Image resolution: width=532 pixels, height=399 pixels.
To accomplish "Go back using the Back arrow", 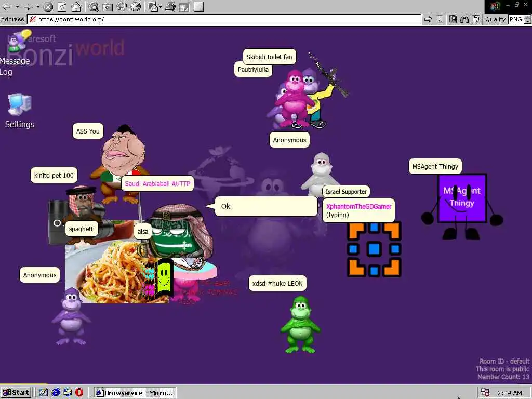I will click(6, 6).
